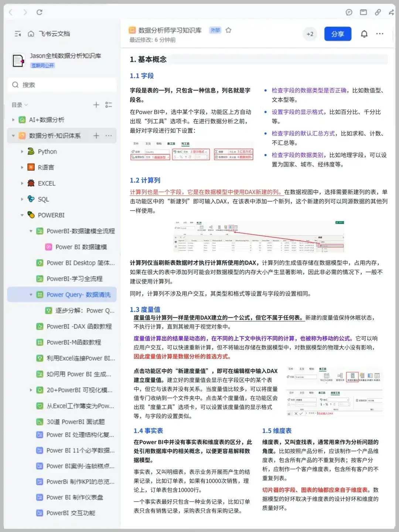The height and width of the screenshot is (532, 399).
Task: Collapse the POWERBI section
Action: [x=22, y=215]
